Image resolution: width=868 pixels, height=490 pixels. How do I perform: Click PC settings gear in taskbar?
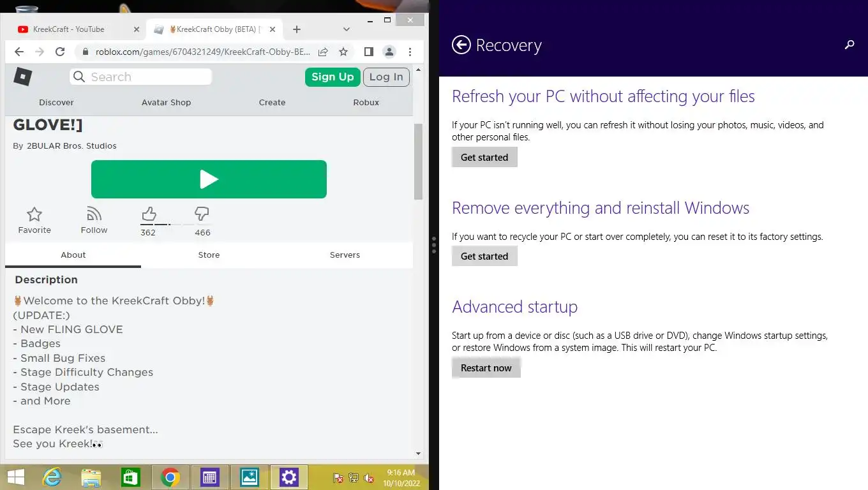click(289, 477)
